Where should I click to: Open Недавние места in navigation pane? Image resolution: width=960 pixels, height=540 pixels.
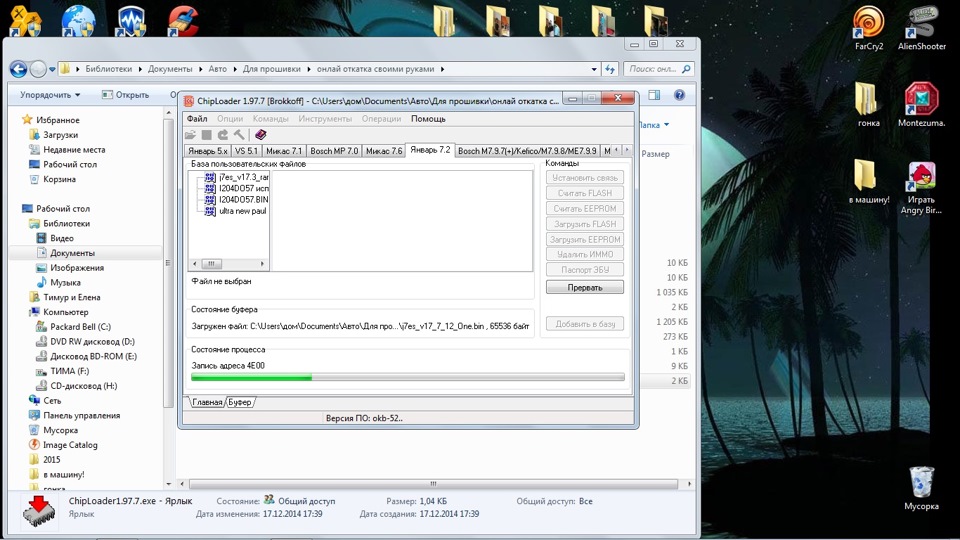pos(73,149)
